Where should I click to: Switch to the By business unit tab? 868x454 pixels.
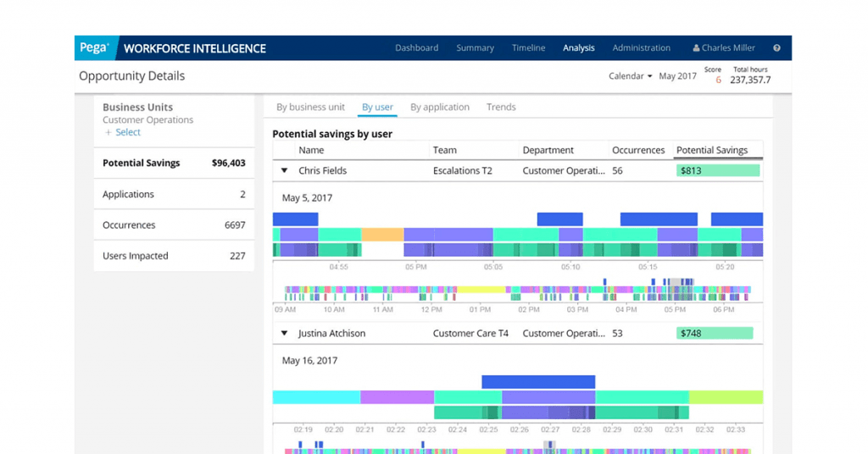pos(310,108)
